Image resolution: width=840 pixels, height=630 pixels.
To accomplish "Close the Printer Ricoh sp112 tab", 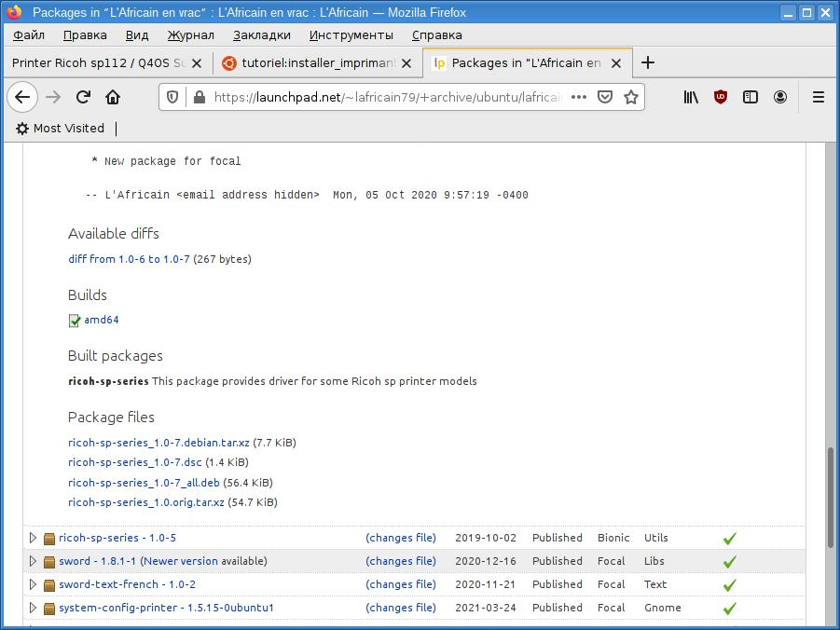I will coord(197,63).
